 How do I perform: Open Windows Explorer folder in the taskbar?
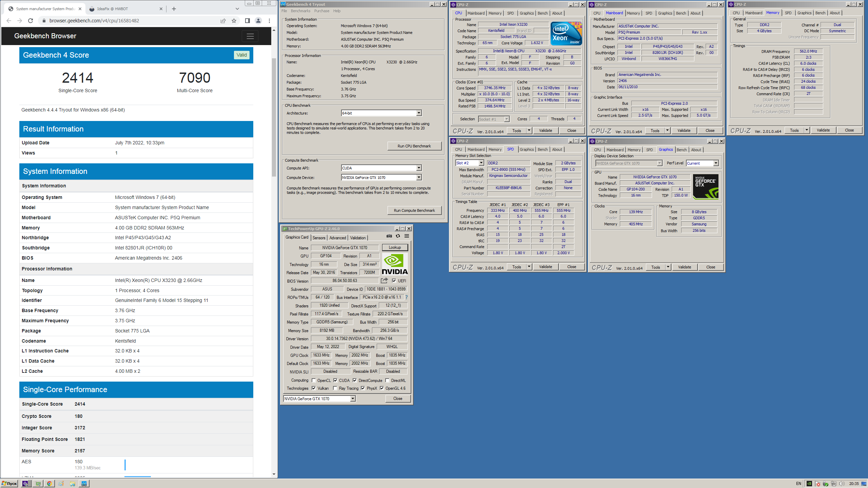[73, 484]
